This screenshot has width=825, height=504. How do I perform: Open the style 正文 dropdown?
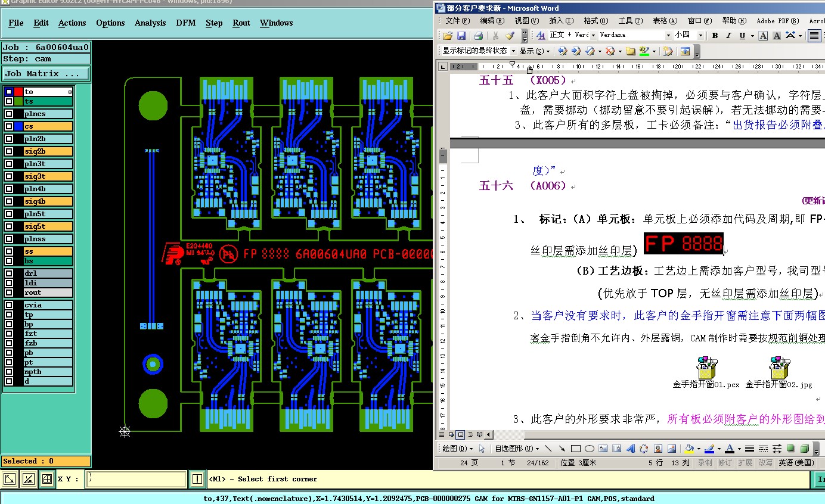(x=593, y=36)
